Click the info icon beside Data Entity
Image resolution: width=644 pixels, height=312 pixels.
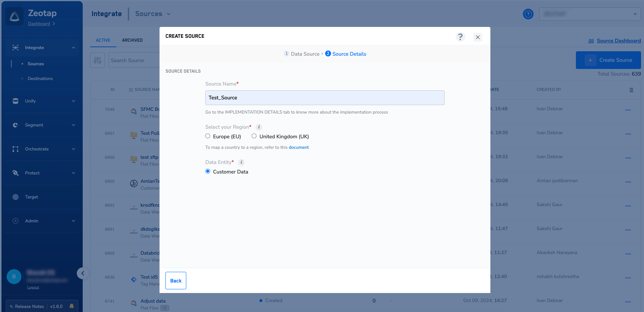tap(241, 162)
